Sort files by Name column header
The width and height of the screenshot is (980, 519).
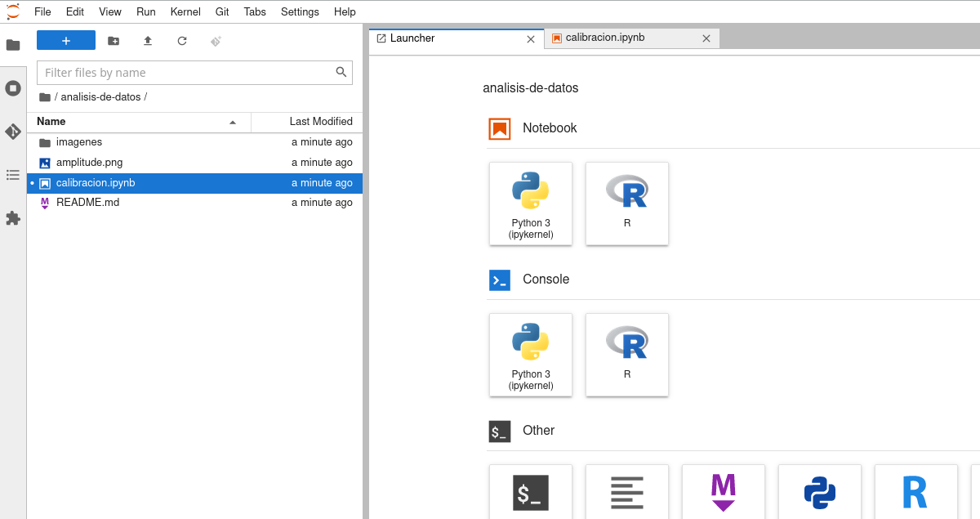(139, 122)
